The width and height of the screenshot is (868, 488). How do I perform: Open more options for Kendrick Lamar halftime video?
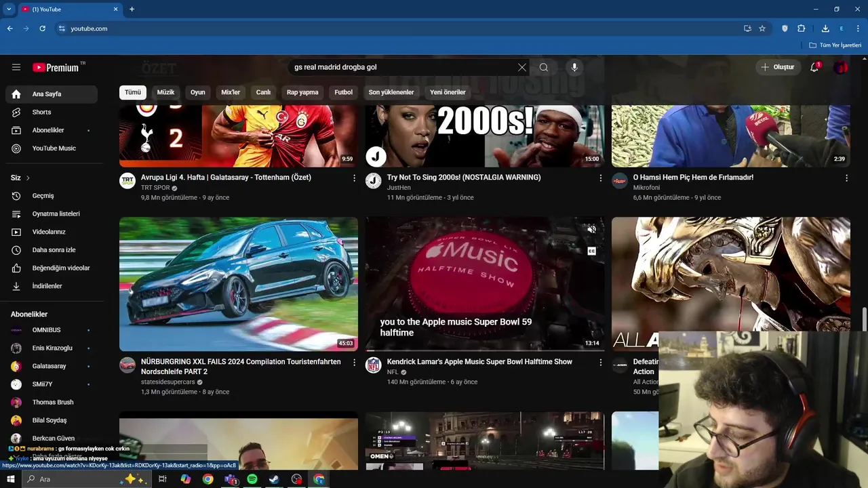600,363
